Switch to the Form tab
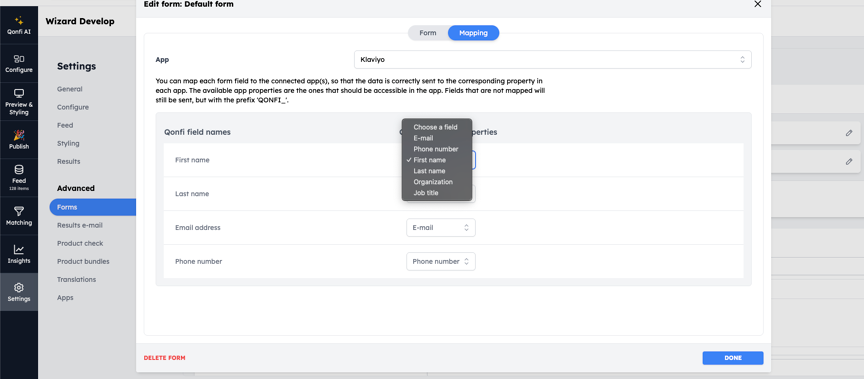Screen dimensions: 864x379 point(428,33)
